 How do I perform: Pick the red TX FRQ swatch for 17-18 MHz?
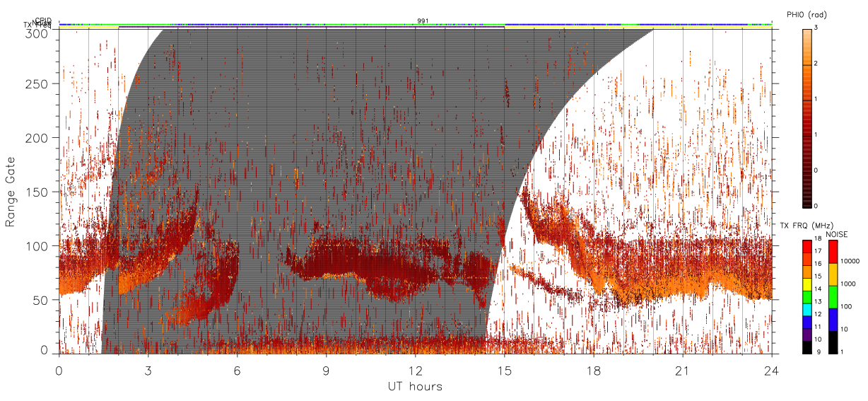[807, 246]
